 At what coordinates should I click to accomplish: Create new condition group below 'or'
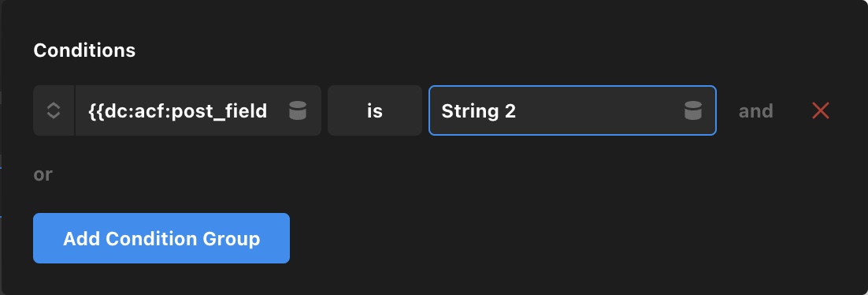pos(161,238)
